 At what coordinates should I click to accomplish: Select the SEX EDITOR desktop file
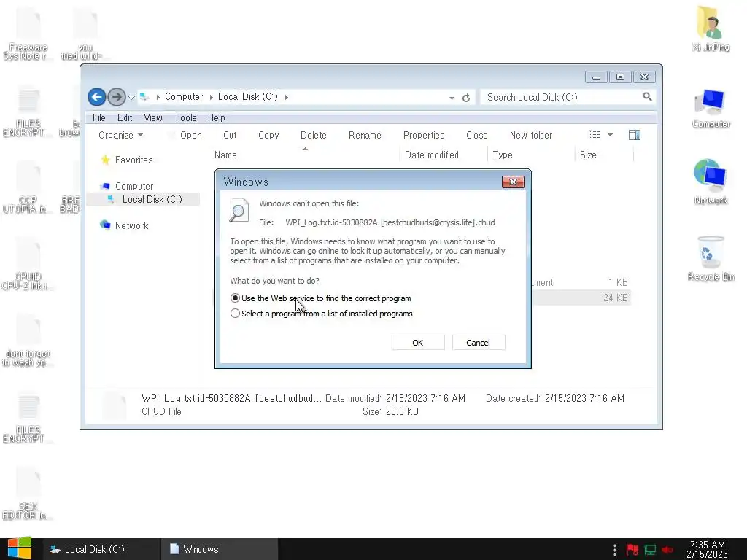point(28,494)
